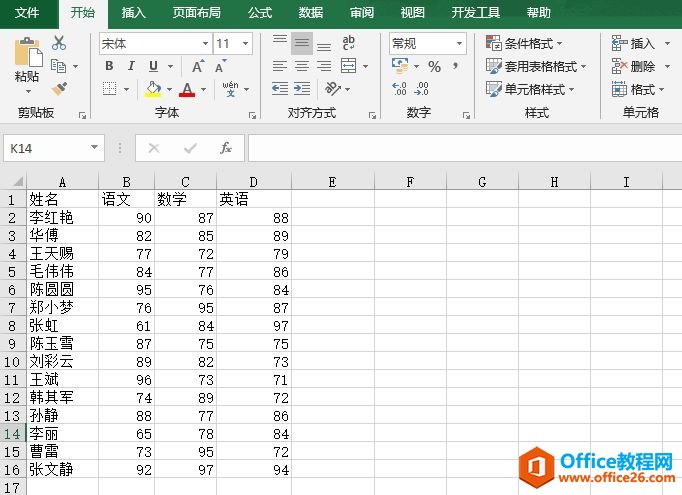Open Alignment (对齐方式) dialog launcher

click(372, 115)
